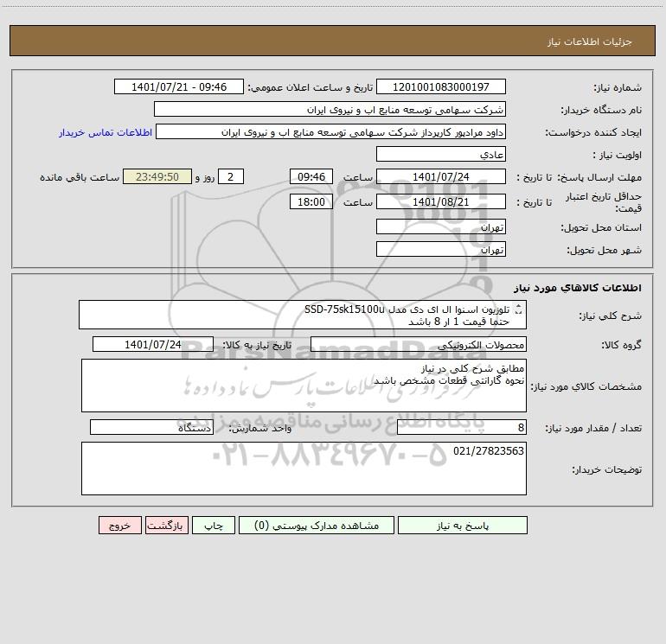Click the اطلاعات کالاهای مورد نیاز section heading
This screenshot has width=666, height=644.
click(577, 288)
